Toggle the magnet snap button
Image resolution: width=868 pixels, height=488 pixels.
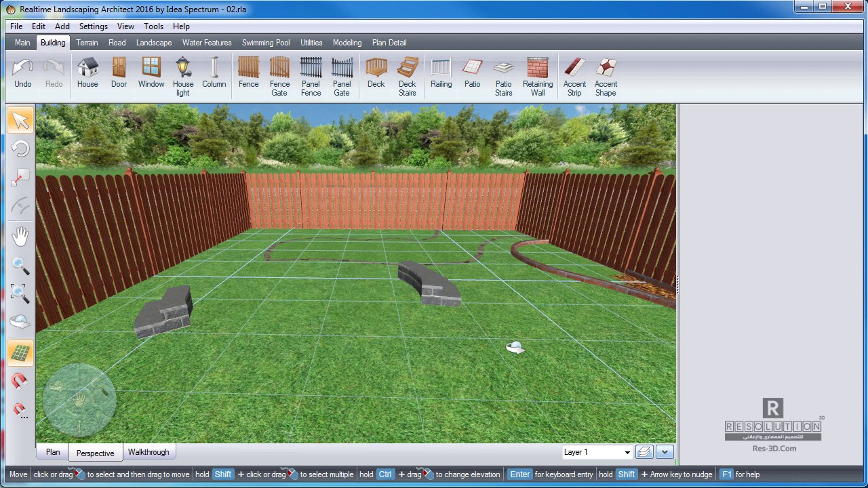tap(20, 381)
